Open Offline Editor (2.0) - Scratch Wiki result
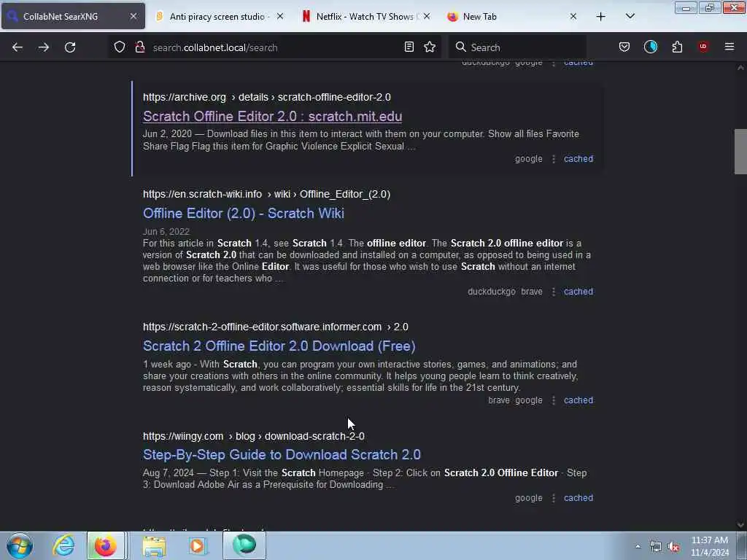Viewport: 747px width, 560px height. [x=244, y=214]
